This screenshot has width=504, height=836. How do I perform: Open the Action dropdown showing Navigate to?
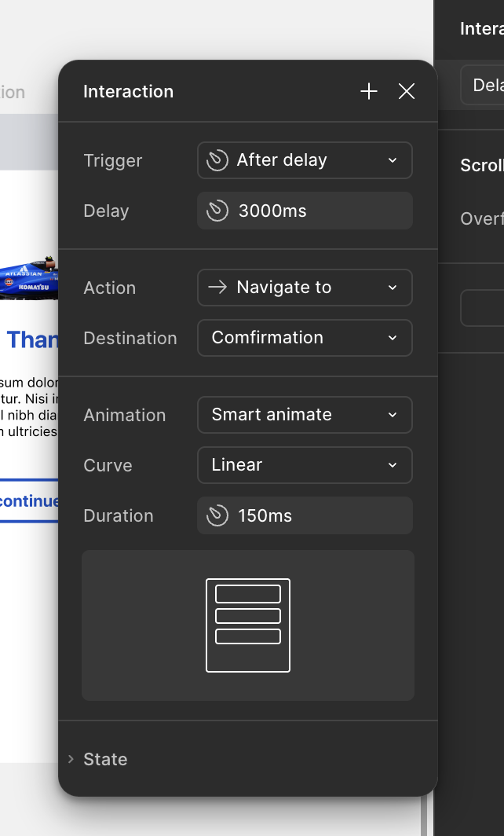click(305, 288)
